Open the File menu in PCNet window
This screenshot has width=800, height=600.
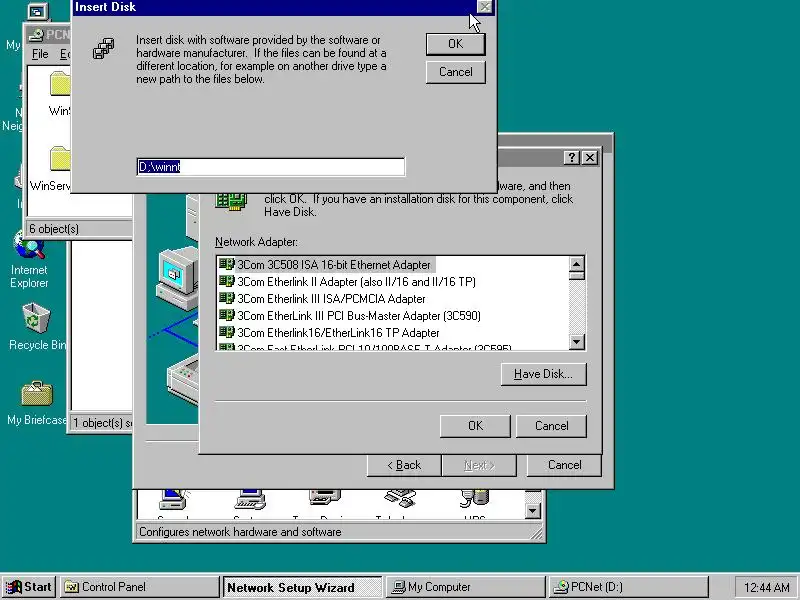tap(40, 54)
